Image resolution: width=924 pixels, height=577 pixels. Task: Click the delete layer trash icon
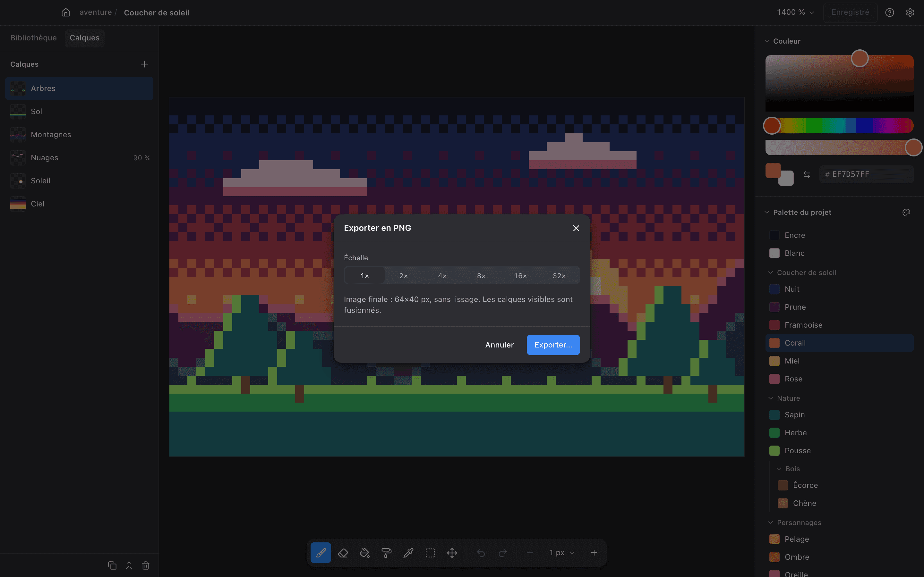145,565
